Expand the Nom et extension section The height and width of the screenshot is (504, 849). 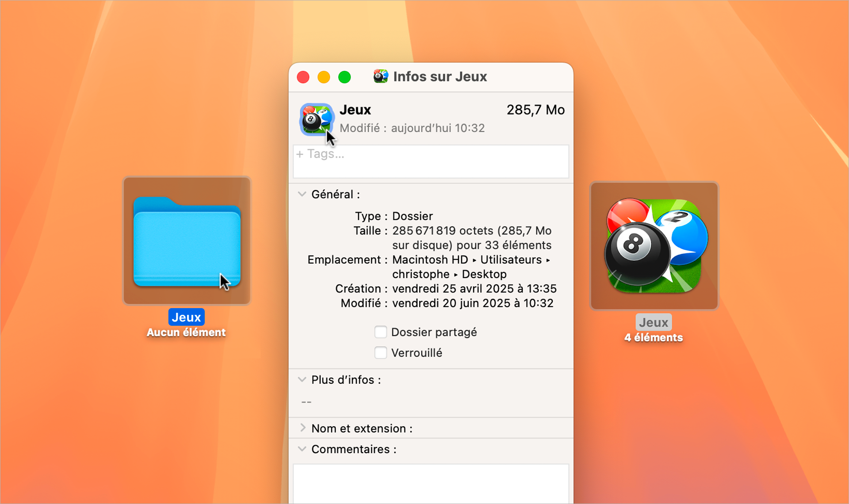click(303, 428)
